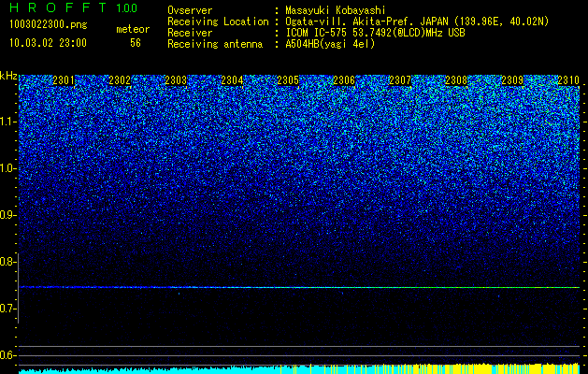Screen dimensions: 588x374
Task: Click the Receiver label
Action: tap(190, 33)
